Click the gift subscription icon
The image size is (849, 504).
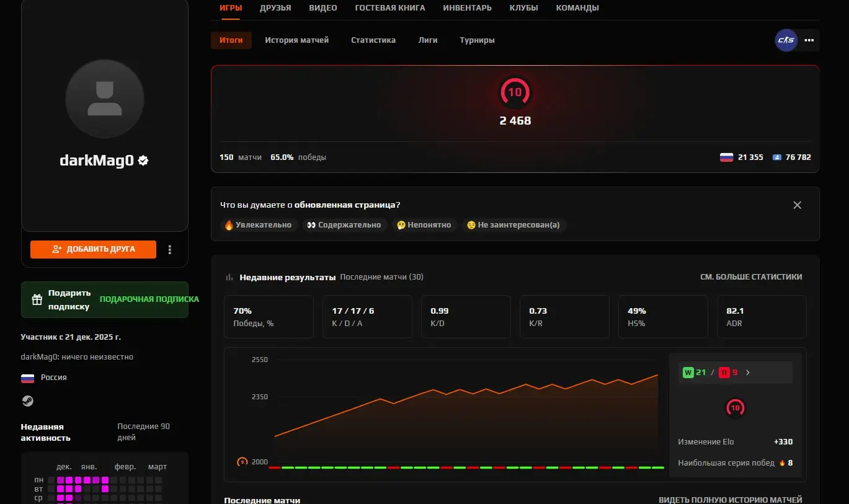(x=37, y=299)
